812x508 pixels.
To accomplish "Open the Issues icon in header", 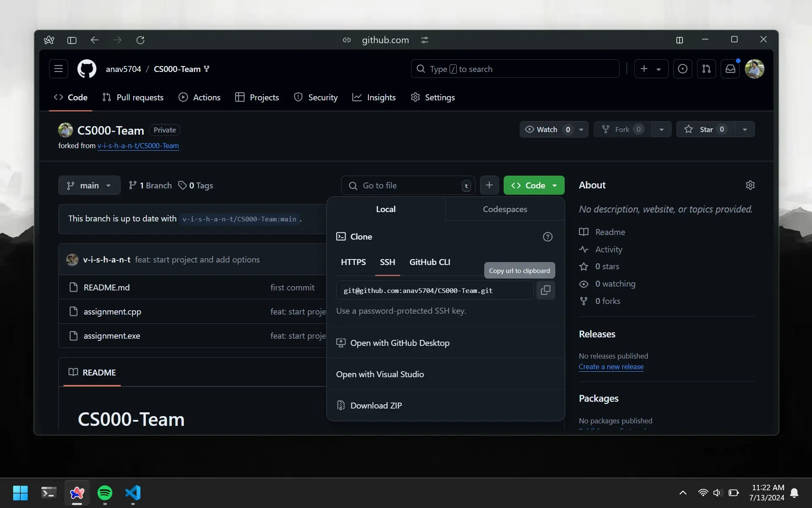I will coord(682,69).
